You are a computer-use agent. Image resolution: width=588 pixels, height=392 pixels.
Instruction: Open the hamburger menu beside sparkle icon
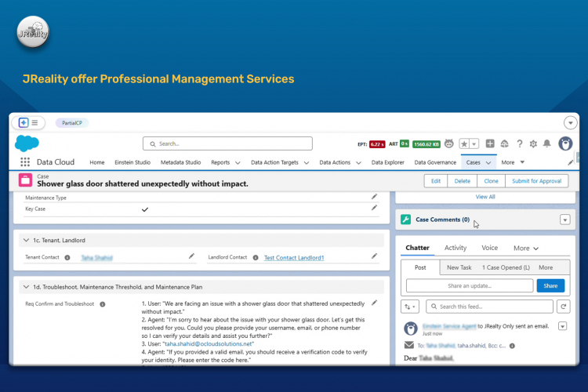pos(34,122)
